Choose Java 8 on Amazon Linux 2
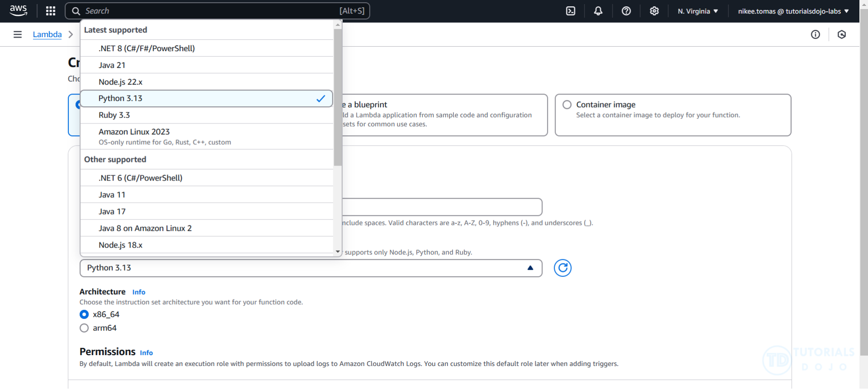Image resolution: width=868 pixels, height=390 pixels. coord(207,228)
